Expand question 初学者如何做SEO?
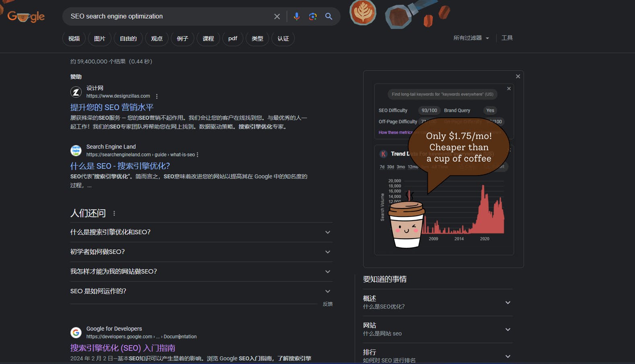 (x=201, y=252)
